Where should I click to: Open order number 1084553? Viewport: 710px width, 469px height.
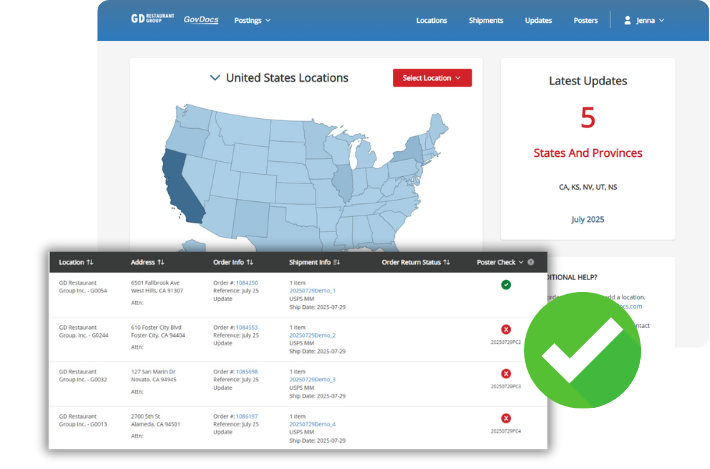coord(247,327)
